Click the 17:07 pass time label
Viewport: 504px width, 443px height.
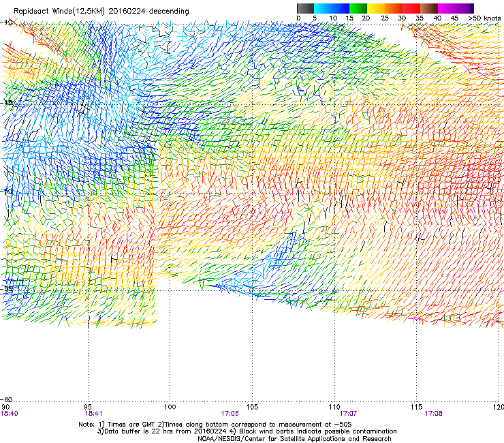click(348, 414)
